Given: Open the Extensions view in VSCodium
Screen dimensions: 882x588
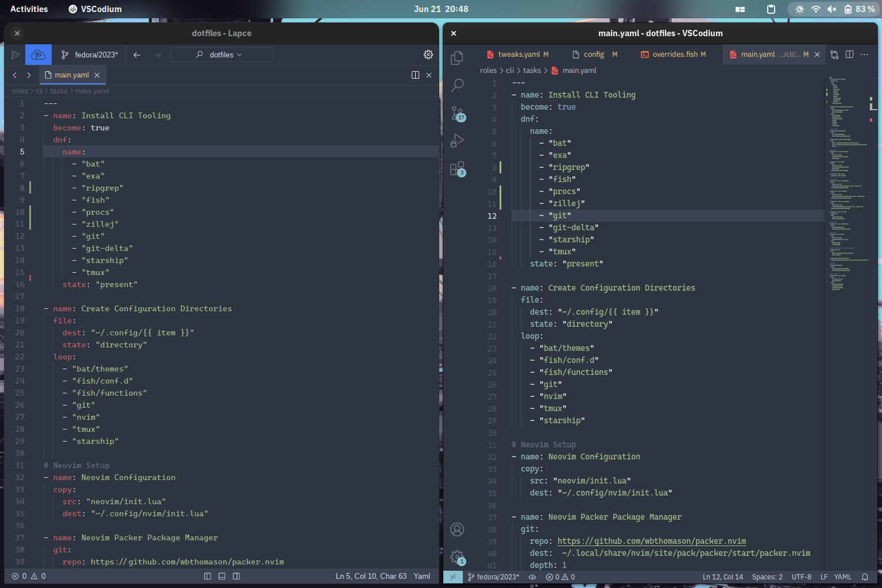Looking at the screenshot, I should click(458, 169).
